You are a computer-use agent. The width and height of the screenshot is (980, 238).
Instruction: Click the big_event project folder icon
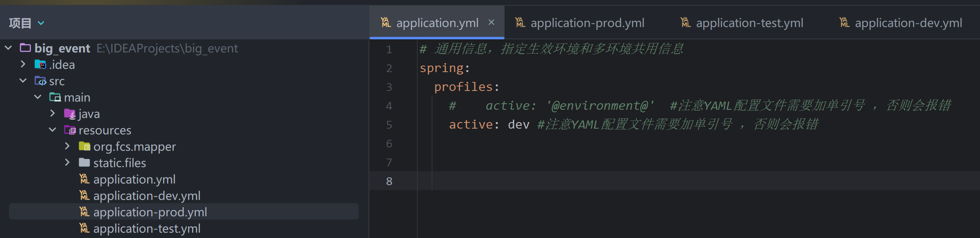25,48
